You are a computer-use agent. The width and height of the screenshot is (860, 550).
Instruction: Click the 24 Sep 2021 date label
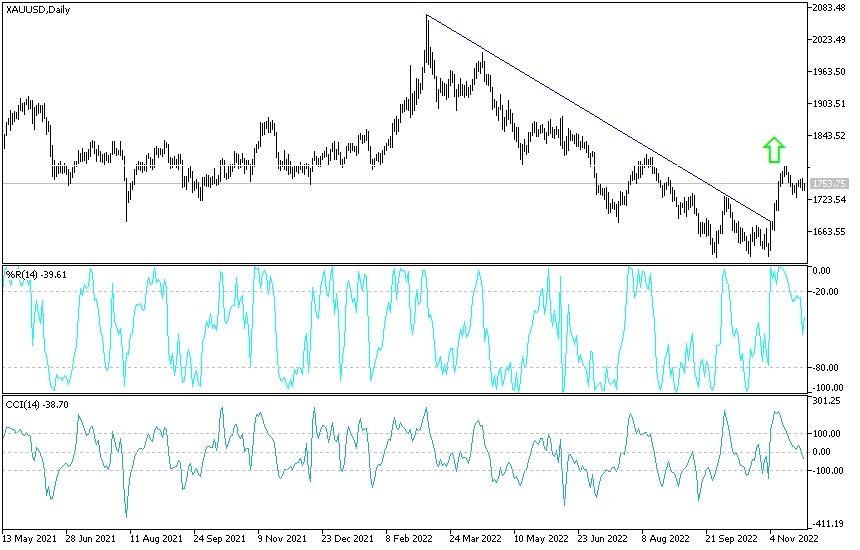(220, 538)
